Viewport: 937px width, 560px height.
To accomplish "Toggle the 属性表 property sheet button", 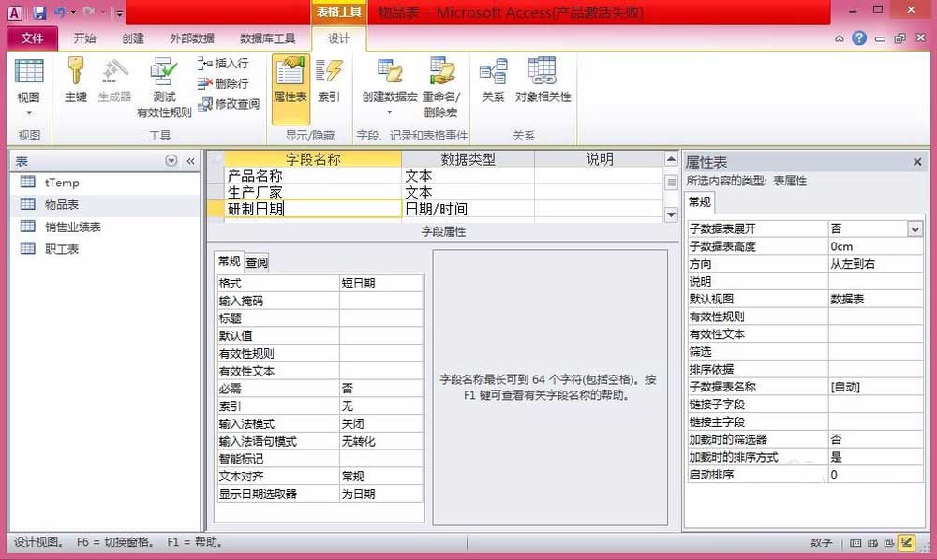I will [290, 90].
